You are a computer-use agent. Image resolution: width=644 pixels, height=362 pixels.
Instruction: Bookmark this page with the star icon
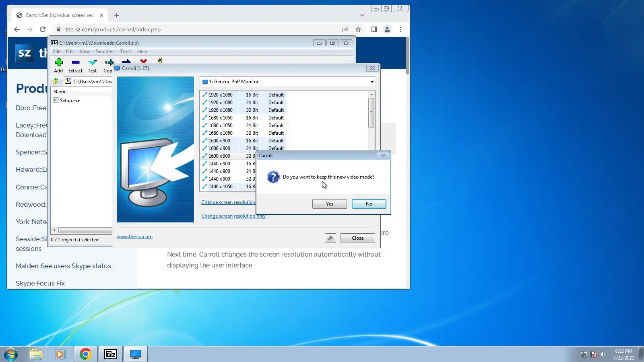(x=358, y=29)
